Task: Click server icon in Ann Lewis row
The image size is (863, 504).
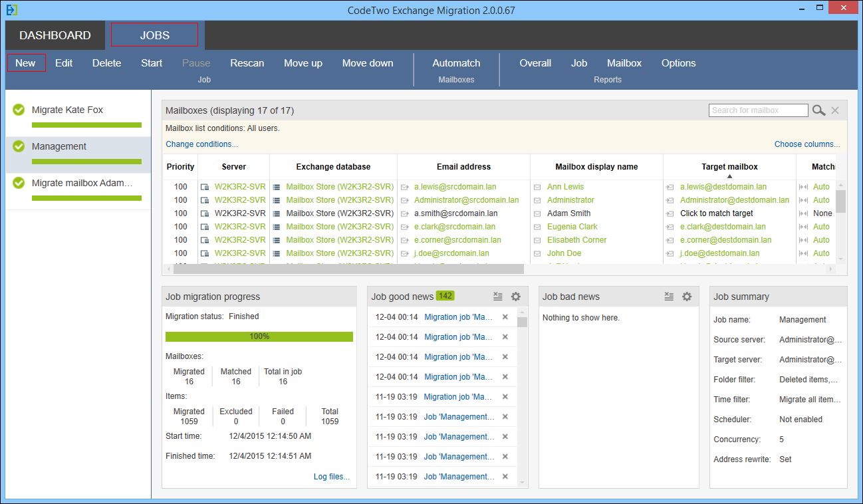Action: [x=205, y=187]
